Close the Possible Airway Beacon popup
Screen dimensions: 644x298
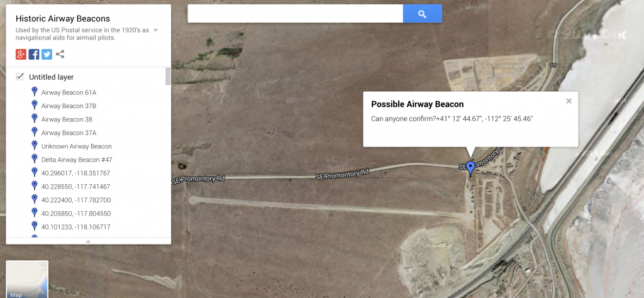tap(569, 101)
